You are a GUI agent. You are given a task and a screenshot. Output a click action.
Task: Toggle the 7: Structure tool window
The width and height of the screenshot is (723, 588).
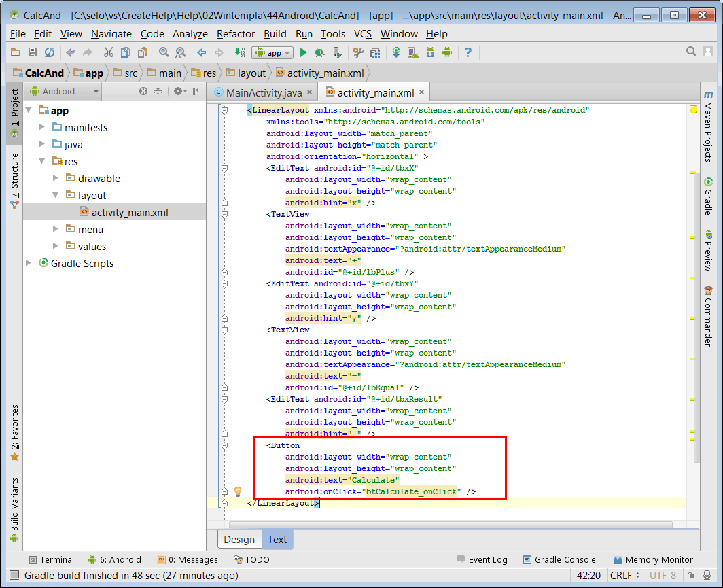click(14, 181)
